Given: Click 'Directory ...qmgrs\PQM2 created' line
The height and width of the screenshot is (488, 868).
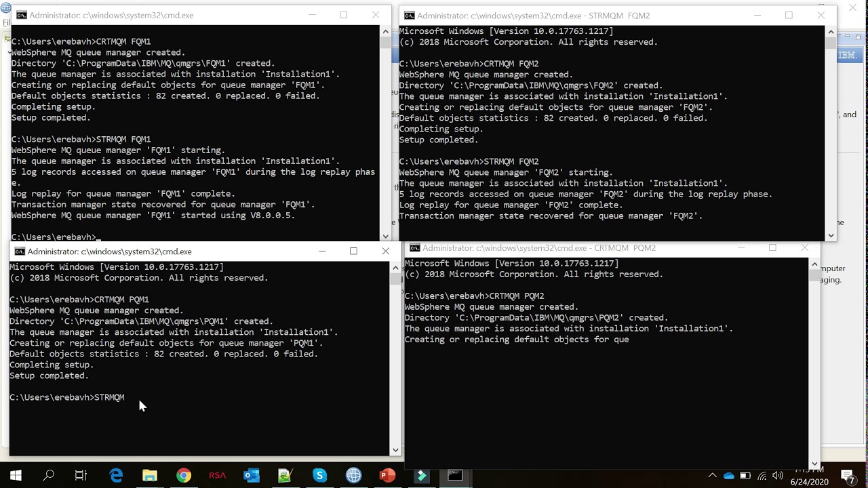Looking at the screenshot, I should click(x=536, y=318).
